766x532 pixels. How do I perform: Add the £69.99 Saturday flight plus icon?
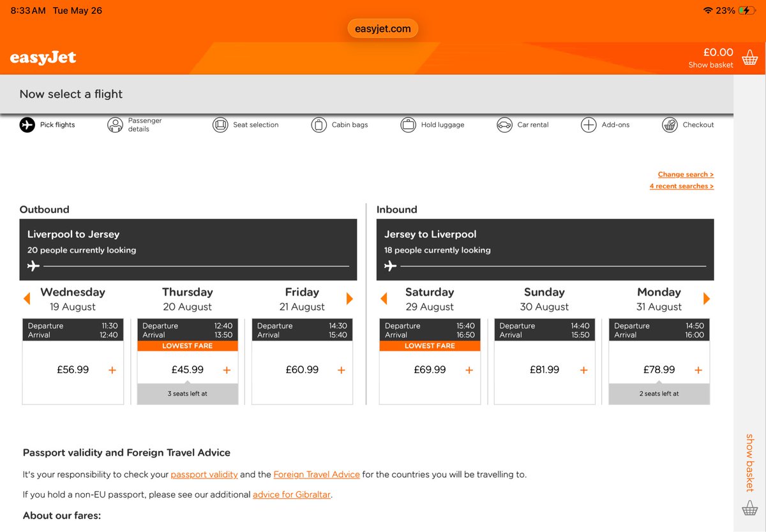tap(469, 370)
